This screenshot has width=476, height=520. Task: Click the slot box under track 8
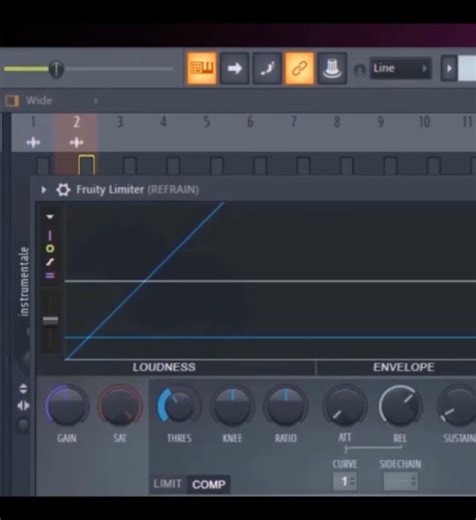coord(346,165)
